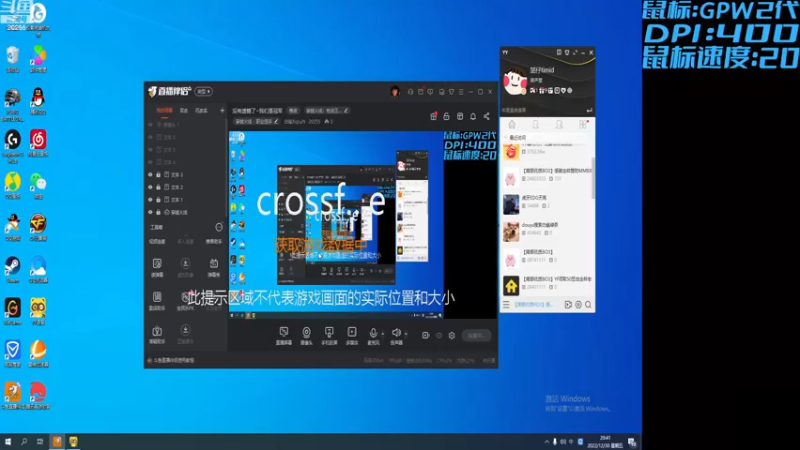
Task: Open the YY bottom-left hamburger menu
Action: [x=506, y=305]
